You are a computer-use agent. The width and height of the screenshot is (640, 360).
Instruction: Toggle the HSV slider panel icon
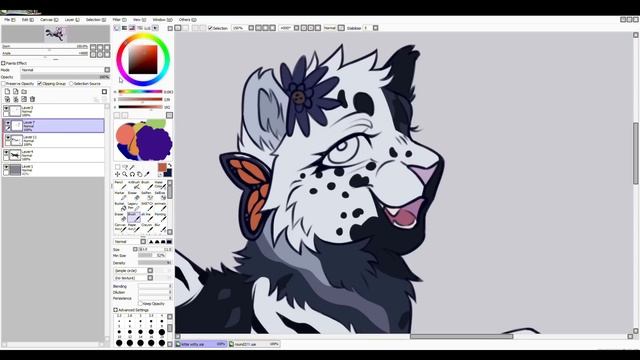(x=132, y=28)
